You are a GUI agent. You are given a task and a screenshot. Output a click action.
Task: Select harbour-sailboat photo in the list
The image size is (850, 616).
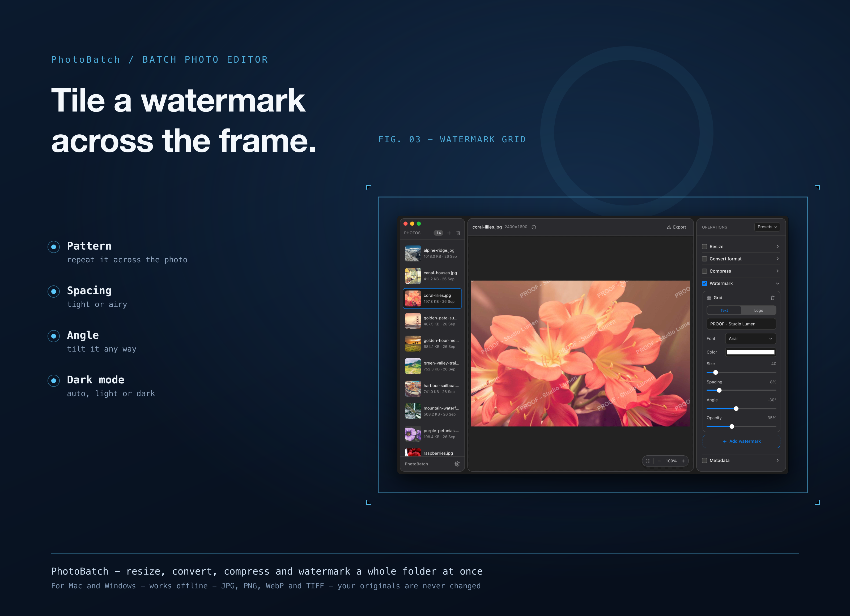coord(432,388)
